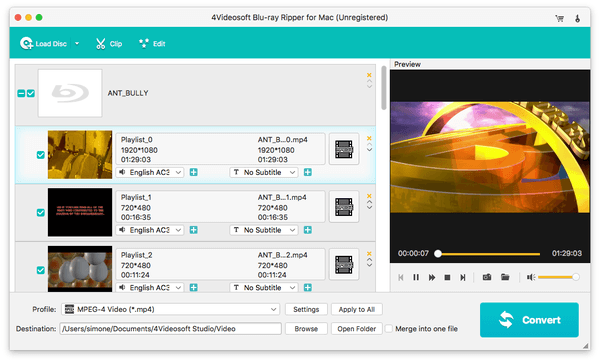Select the Playlist_2 video thumbnail

tap(80, 269)
